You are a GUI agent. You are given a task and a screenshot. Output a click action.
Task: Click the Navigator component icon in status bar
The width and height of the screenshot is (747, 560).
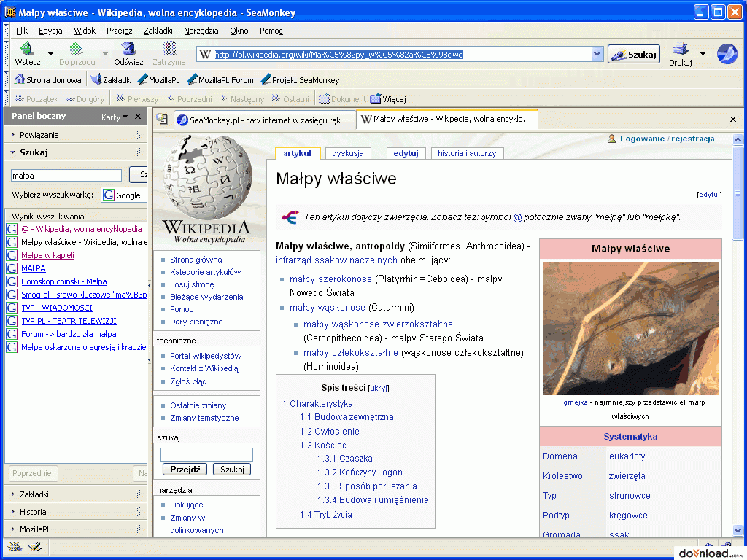(x=15, y=546)
